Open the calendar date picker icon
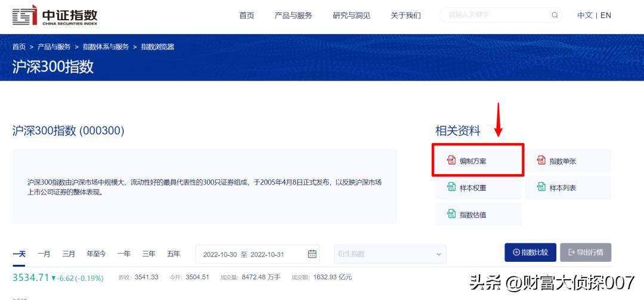644x300 pixels. pyautogui.click(x=312, y=254)
